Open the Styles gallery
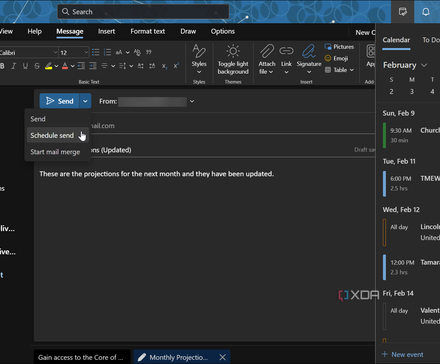Screen dimensions: 440x364 (x=199, y=59)
